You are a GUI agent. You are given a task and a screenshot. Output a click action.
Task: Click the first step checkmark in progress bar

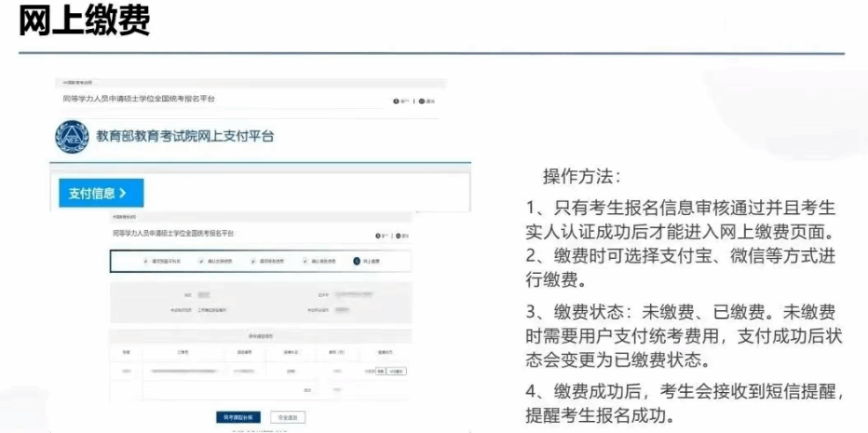(x=146, y=262)
